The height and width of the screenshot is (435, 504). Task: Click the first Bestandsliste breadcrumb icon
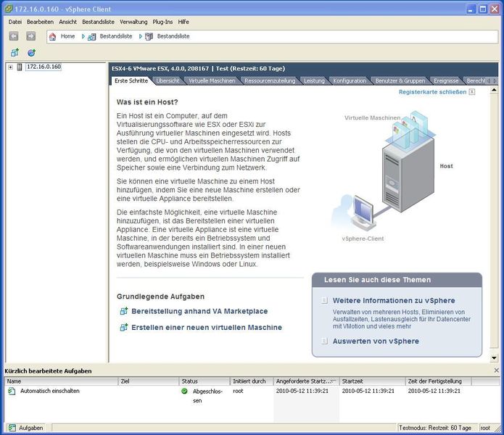[x=91, y=37]
